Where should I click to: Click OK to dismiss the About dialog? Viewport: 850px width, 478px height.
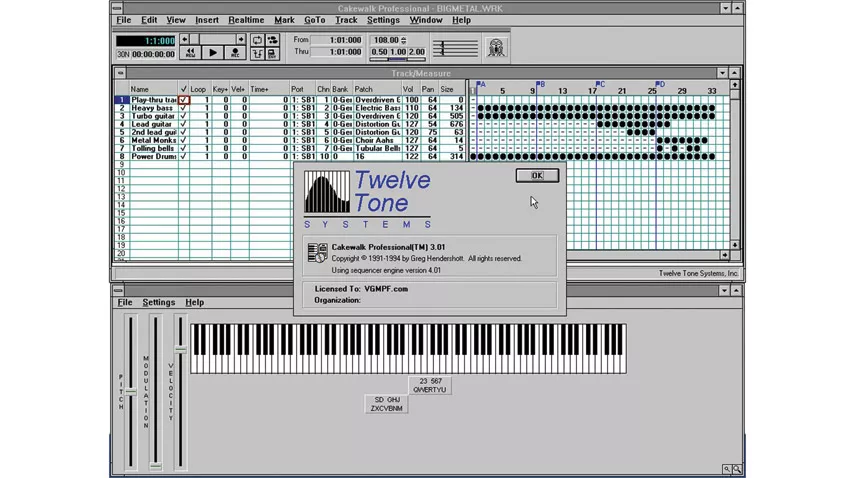tap(536, 176)
